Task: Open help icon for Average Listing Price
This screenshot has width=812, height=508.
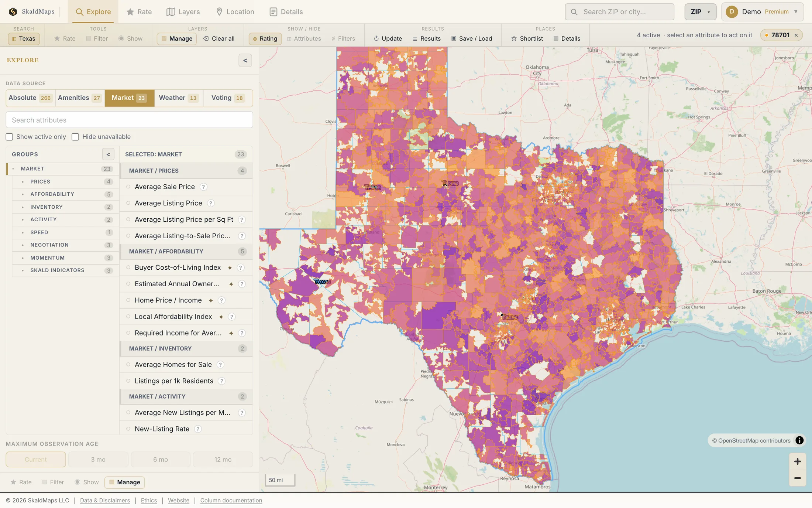Action: [210, 203]
